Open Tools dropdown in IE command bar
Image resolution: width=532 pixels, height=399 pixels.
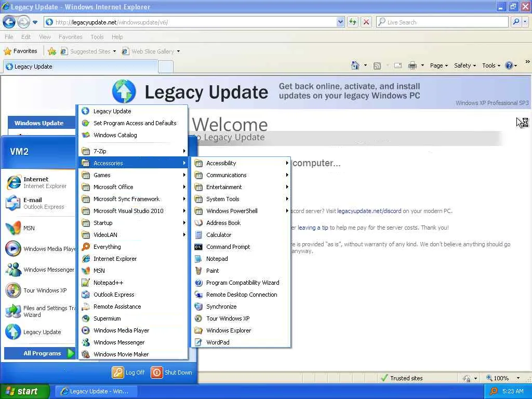click(491, 65)
